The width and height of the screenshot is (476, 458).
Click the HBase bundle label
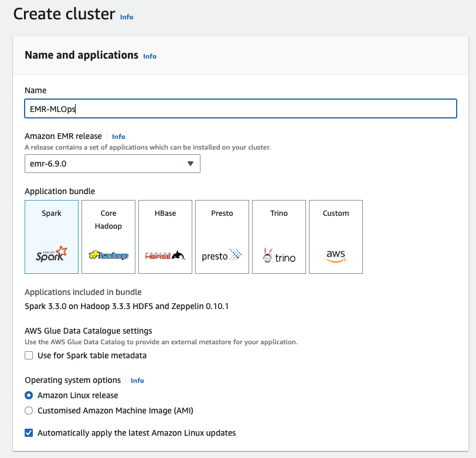tap(165, 213)
